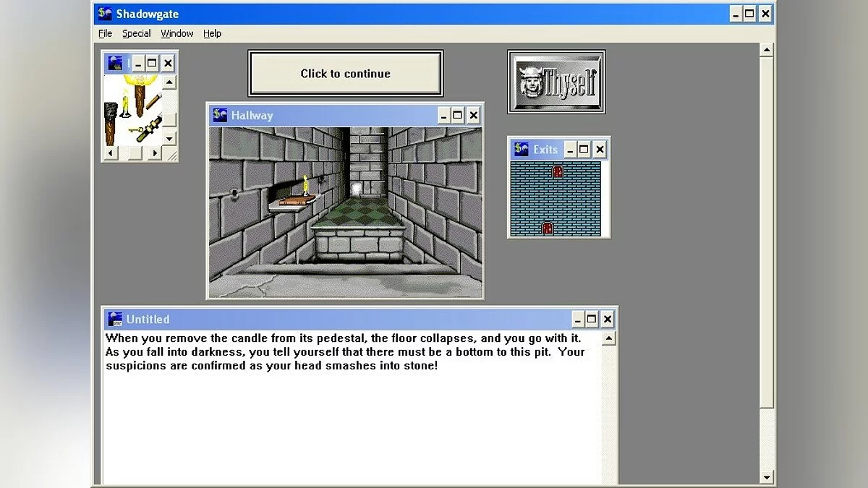This screenshot has height=488, width=868.
Task: Click the Shadowgate main title bar icon
Action: (105, 14)
